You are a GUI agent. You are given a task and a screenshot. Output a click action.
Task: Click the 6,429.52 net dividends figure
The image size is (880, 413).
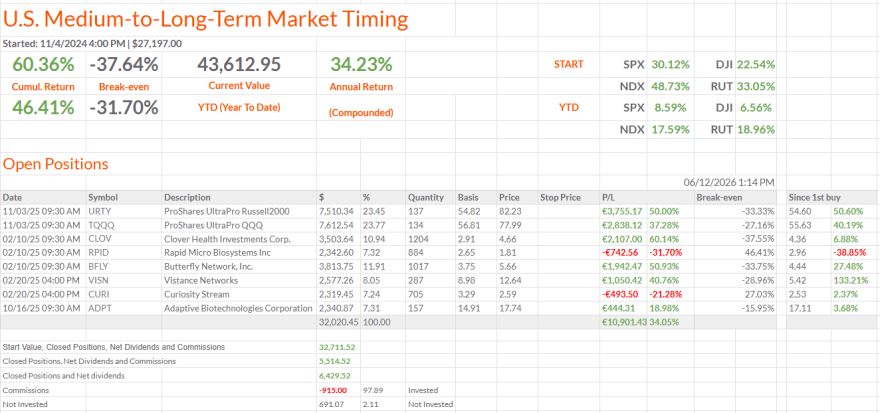point(337,375)
